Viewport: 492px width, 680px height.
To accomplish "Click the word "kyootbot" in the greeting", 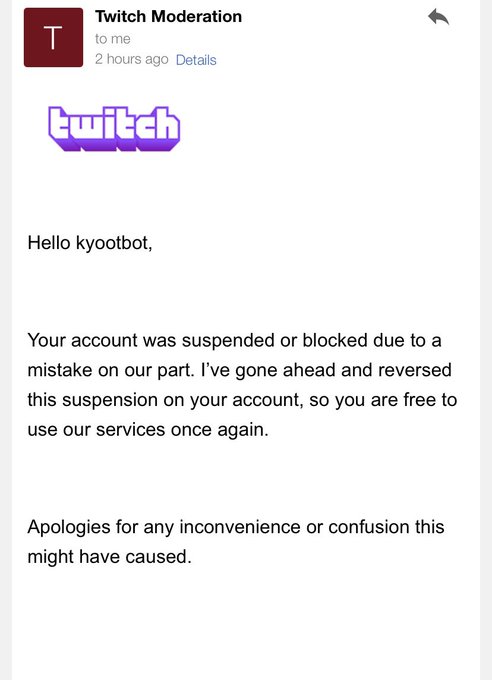I will [112, 243].
